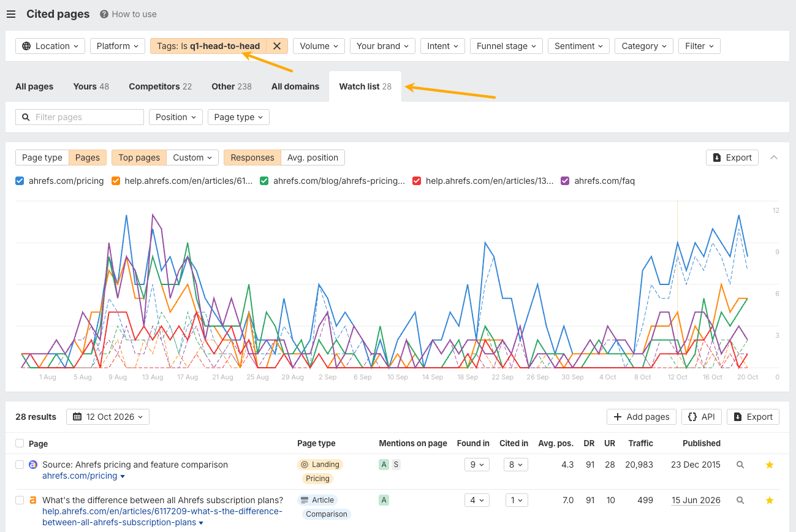The height and width of the screenshot is (532, 796).
Task: Toggle the ahrefs.com/pricing legend checkbox
Action: 20,181
